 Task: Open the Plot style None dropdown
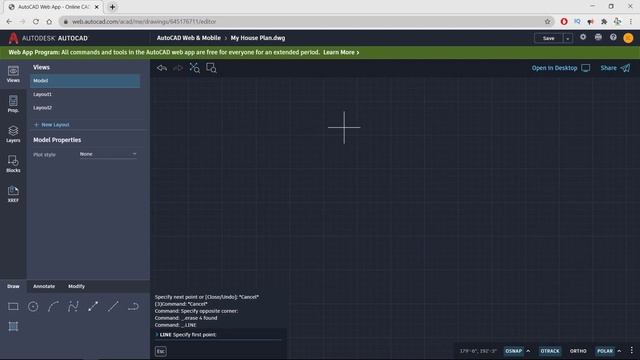click(x=108, y=154)
